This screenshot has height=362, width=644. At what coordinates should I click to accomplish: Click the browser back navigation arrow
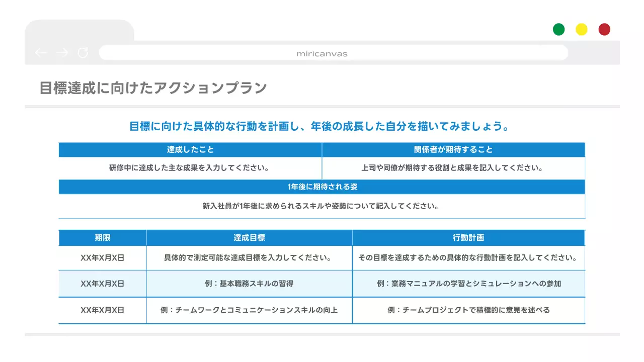(x=41, y=53)
